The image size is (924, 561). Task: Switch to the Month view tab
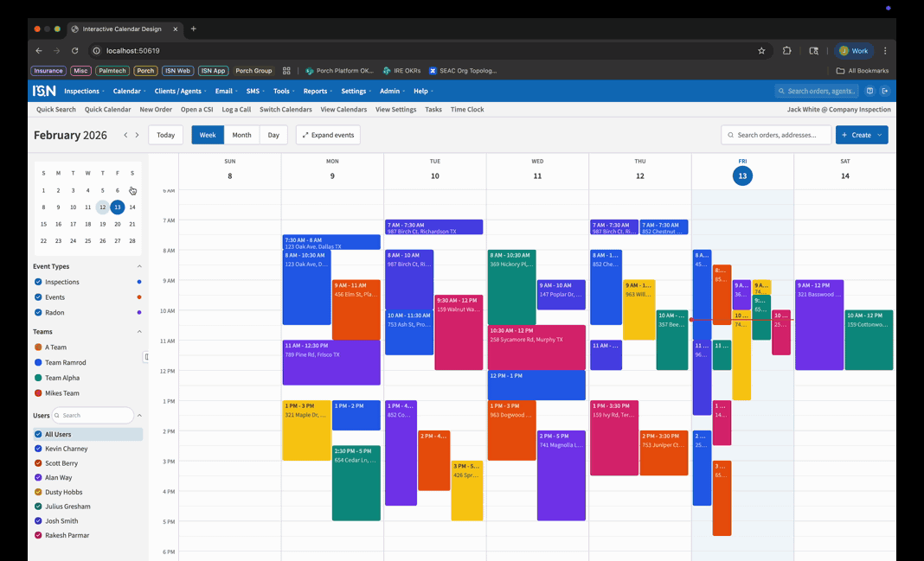click(x=241, y=135)
